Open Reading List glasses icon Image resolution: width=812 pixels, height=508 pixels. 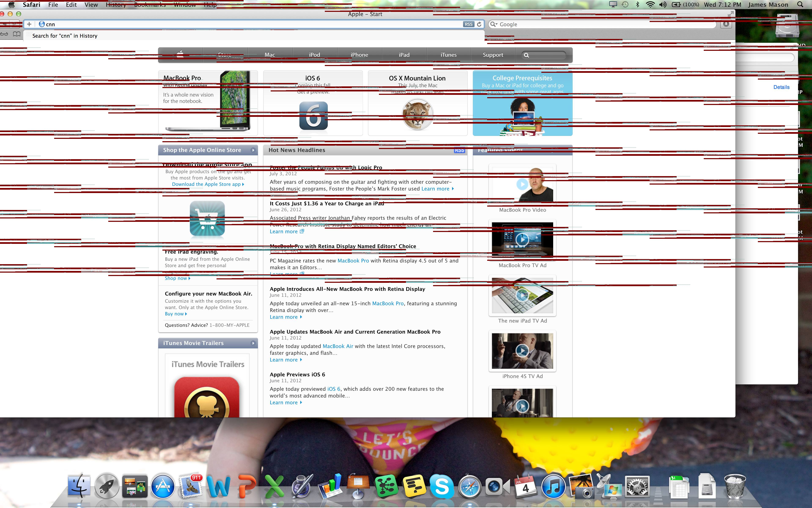(x=4, y=34)
